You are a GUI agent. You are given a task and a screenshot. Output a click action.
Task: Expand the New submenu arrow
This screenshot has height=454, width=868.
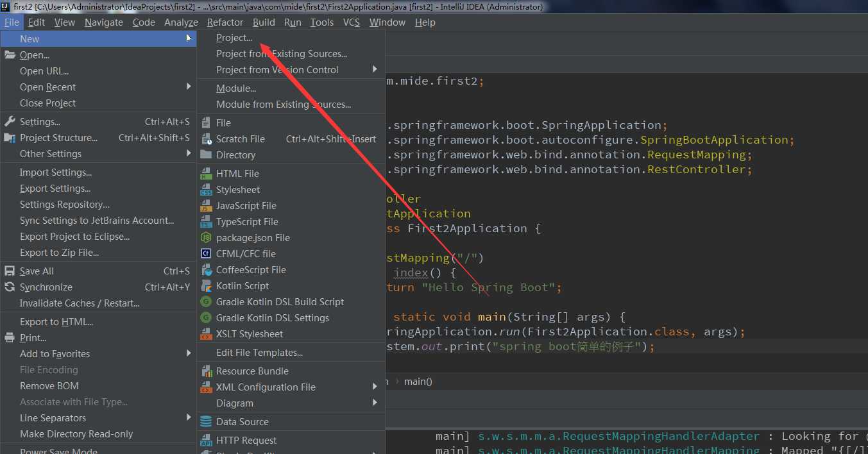[x=189, y=38]
